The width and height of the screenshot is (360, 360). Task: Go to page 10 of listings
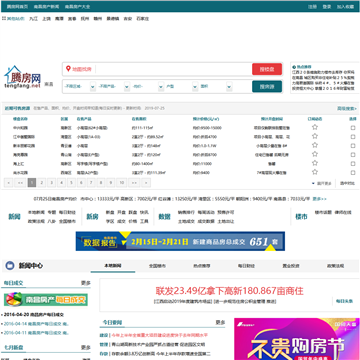pos(122,183)
